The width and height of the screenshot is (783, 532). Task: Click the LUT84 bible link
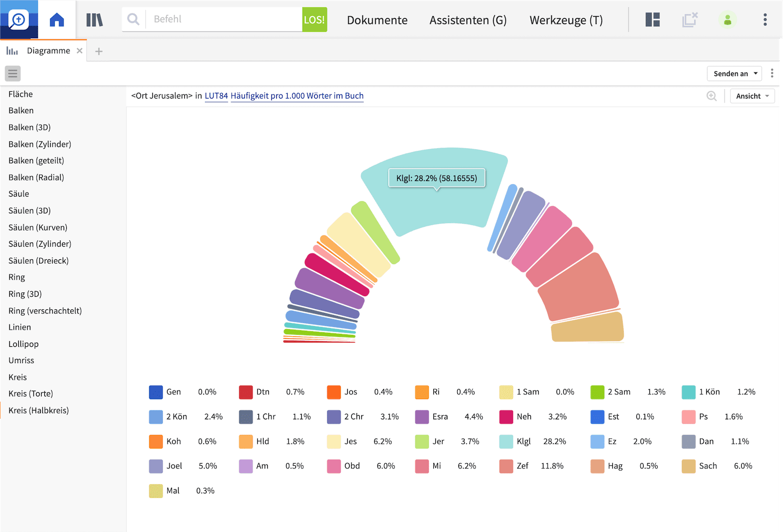click(x=216, y=96)
